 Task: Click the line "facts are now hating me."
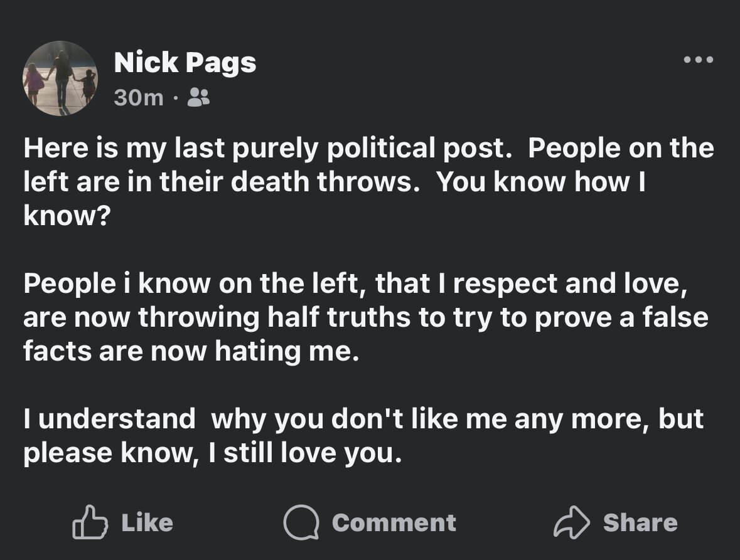click(x=193, y=351)
